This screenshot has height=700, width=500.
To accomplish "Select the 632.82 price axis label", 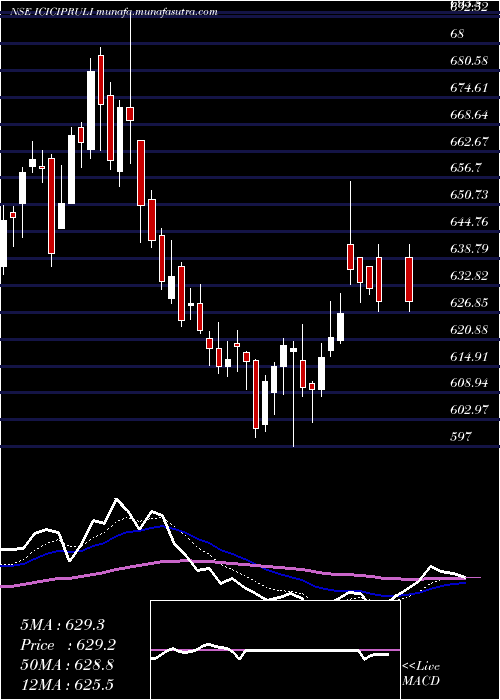I will 469,275.
